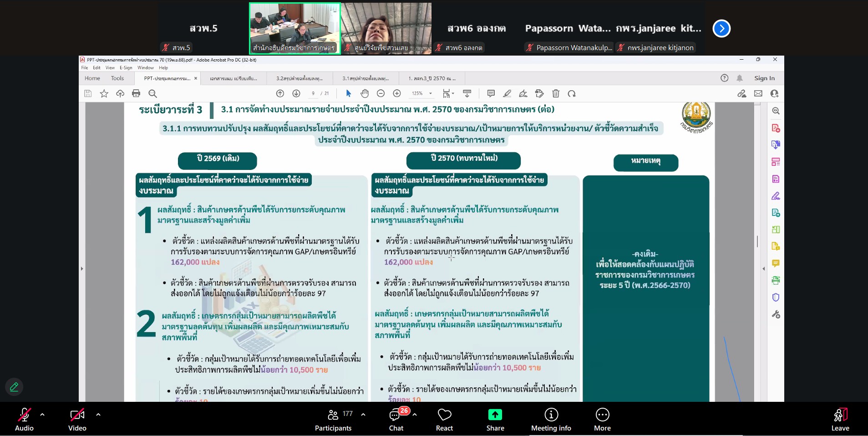Click the delete trash icon in toolbar

(x=556, y=93)
